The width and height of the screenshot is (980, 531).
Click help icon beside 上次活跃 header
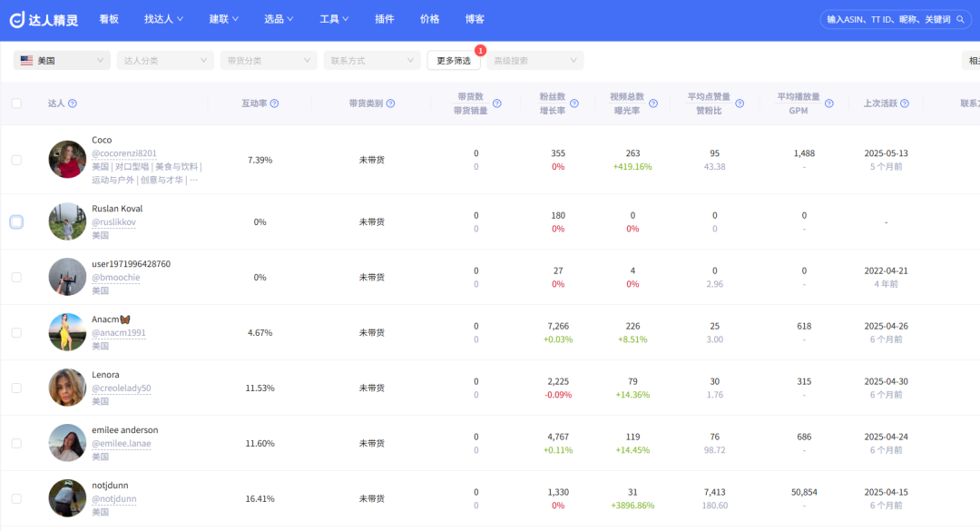coord(905,103)
